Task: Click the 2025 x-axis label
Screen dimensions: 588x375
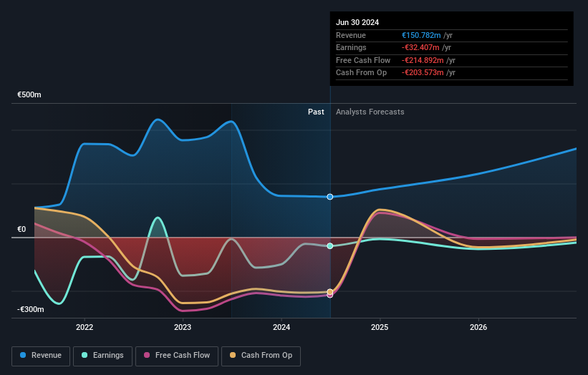Action: tap(380, 327)
